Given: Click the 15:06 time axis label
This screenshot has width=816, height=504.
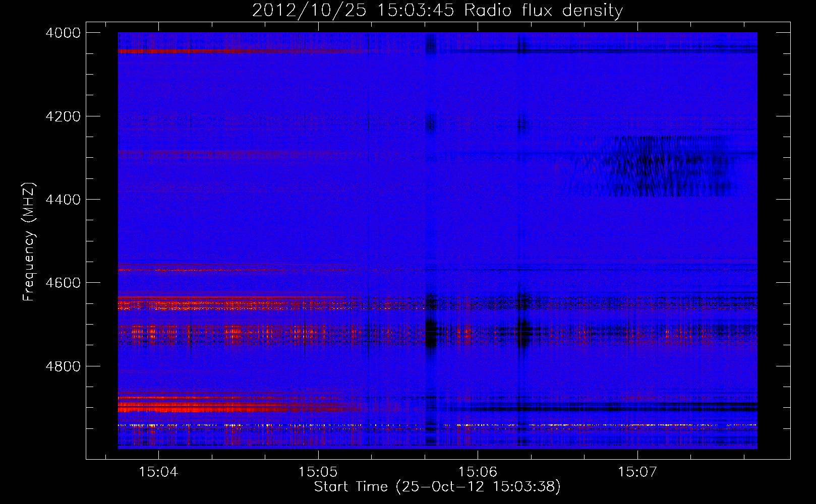Looking at the screenshot, I should click(x=478, y=472).
